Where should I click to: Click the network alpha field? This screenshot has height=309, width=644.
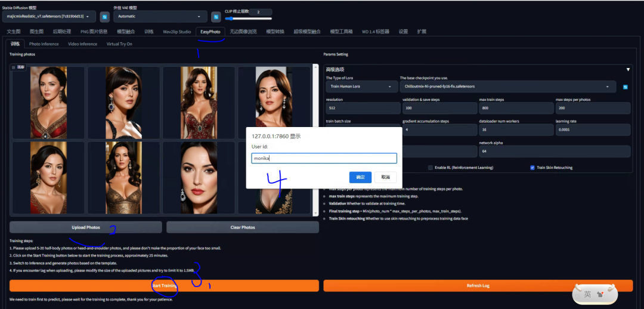555,151
